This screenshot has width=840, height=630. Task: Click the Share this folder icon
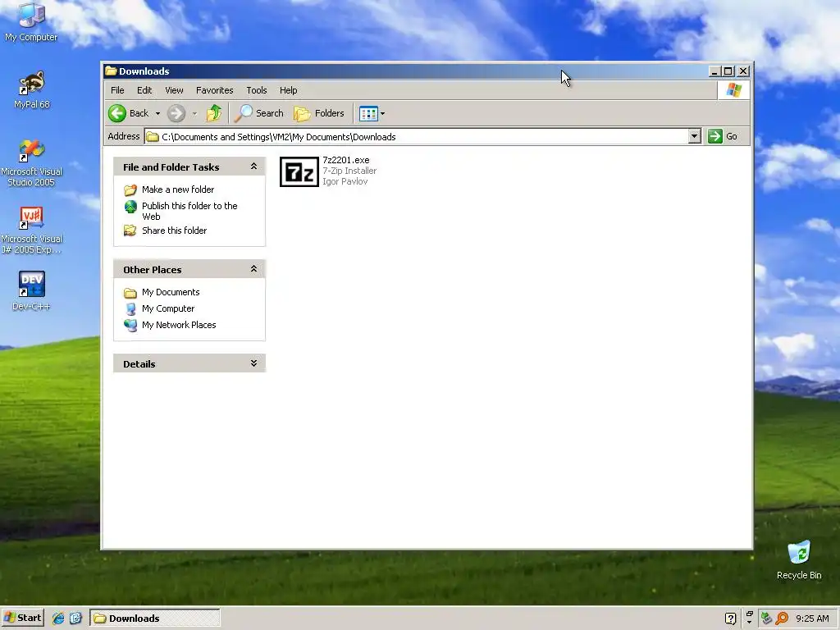tap(130, 231)
